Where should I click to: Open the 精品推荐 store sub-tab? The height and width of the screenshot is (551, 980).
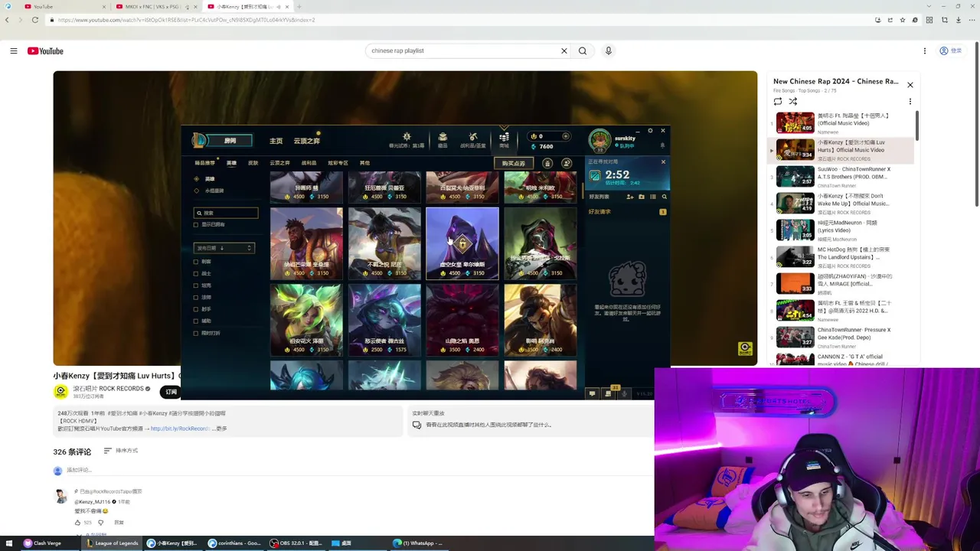(x=204, y=163)
